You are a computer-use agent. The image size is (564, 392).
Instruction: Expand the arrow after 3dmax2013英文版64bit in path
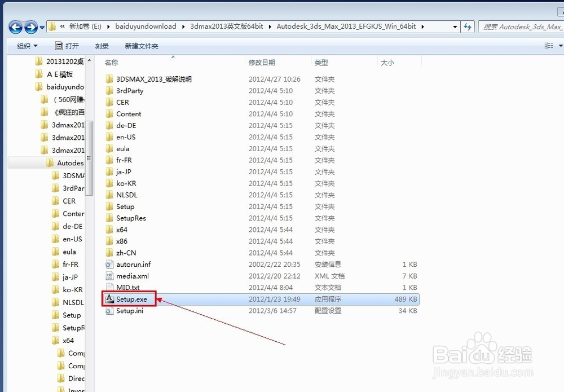pos(270,27)
